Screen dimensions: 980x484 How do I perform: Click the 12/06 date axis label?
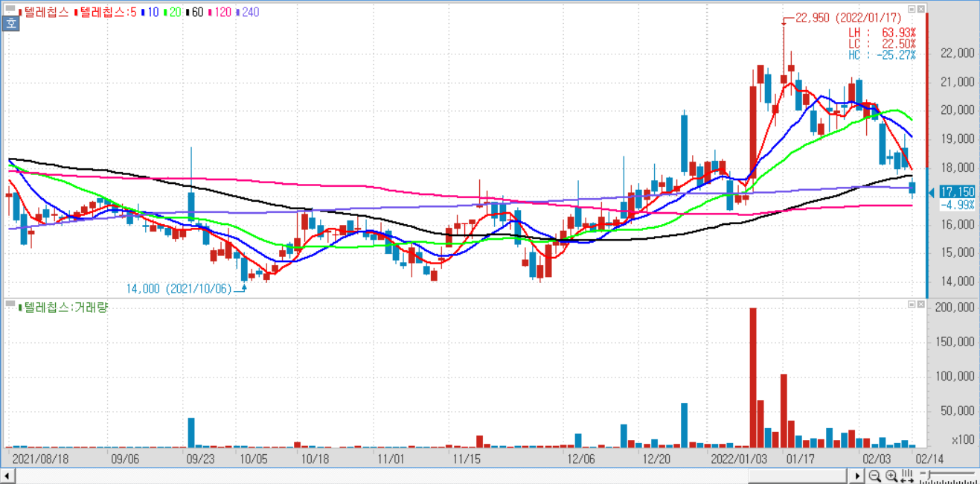coord(580,459)
